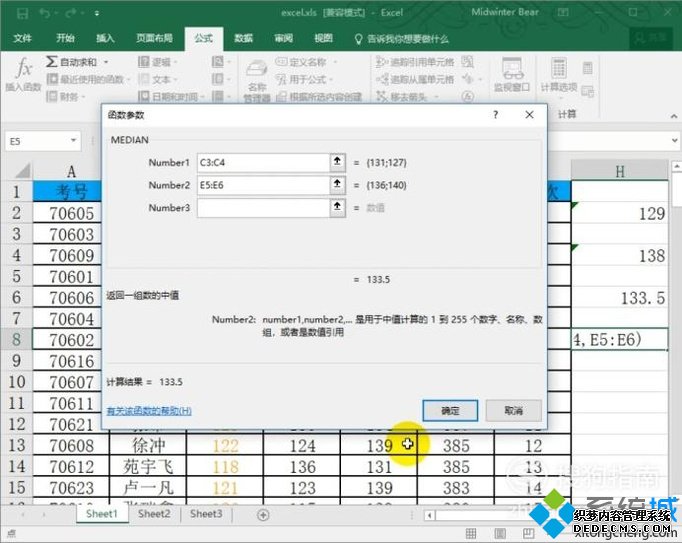Viewport: 682px width, 543px height.
Task: Select the cell with value 70612
Action: [71, 466]
